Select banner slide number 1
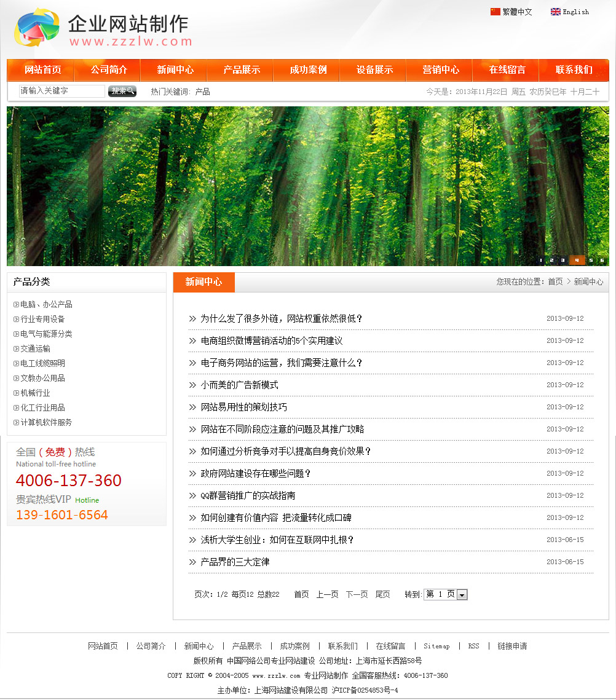The image size is (616, 700). 541,260
